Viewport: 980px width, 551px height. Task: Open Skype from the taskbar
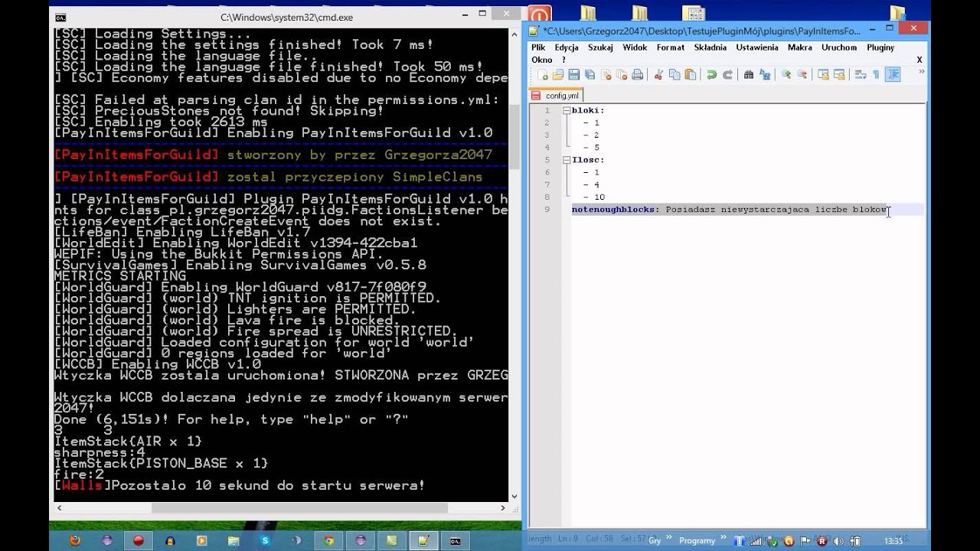coord(265,540)
